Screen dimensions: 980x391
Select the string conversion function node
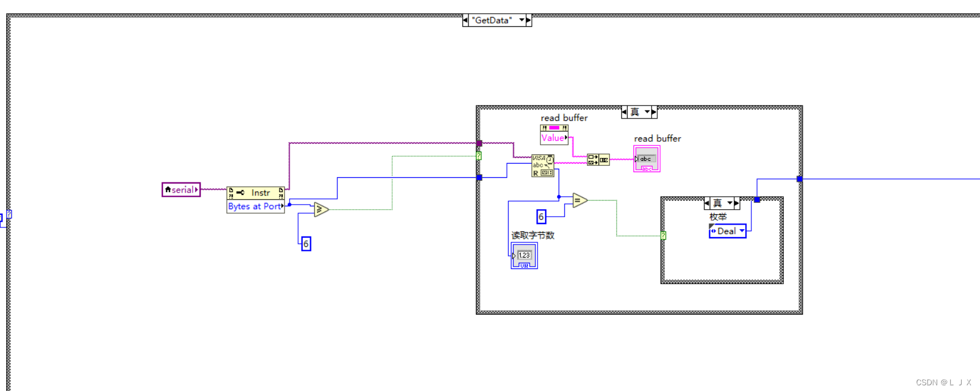click(598, 160)
